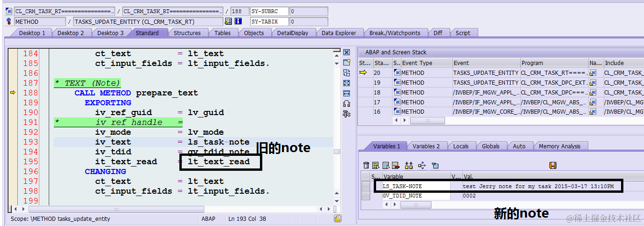Viewport: 644px width, 226px height.
Task: Open the Data Explorer tab
Action: tap(339, 33)
